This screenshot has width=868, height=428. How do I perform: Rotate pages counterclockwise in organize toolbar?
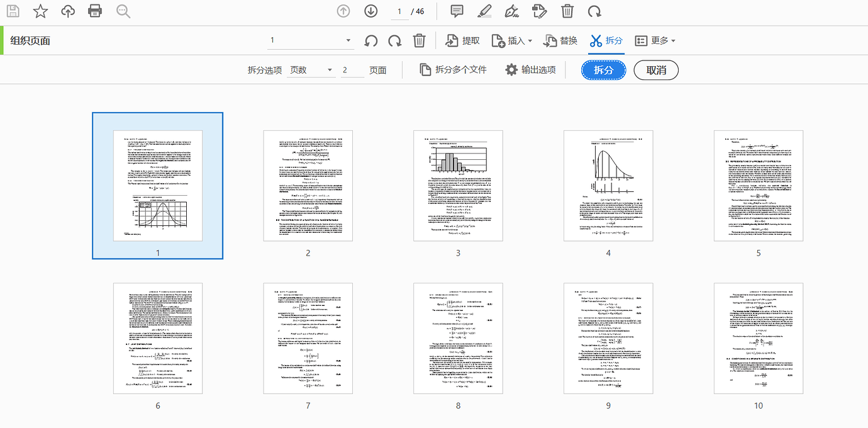pyautogui.click(x=371, y=41)
